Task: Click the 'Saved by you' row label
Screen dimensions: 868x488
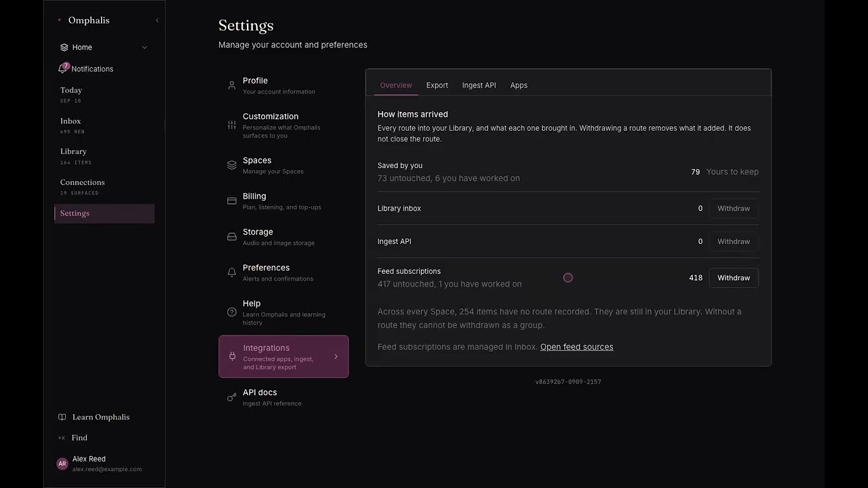Action: [400, 165]
